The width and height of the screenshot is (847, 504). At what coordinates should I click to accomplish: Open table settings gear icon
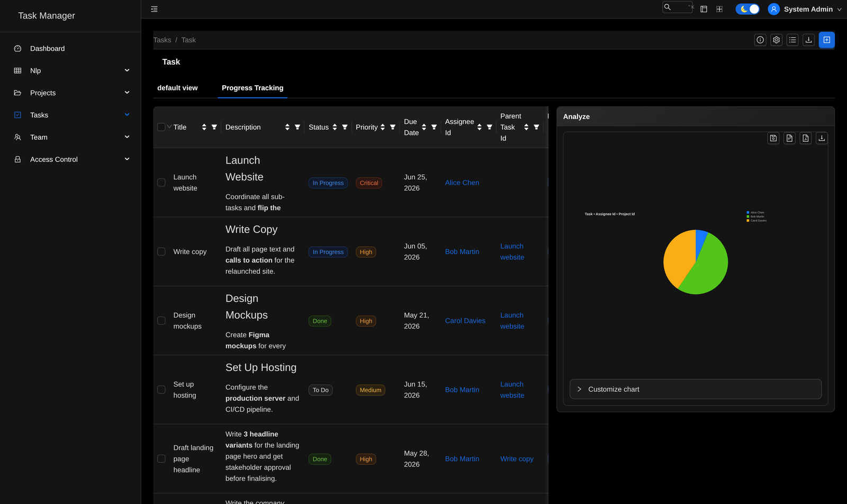(x=776, y=40)
